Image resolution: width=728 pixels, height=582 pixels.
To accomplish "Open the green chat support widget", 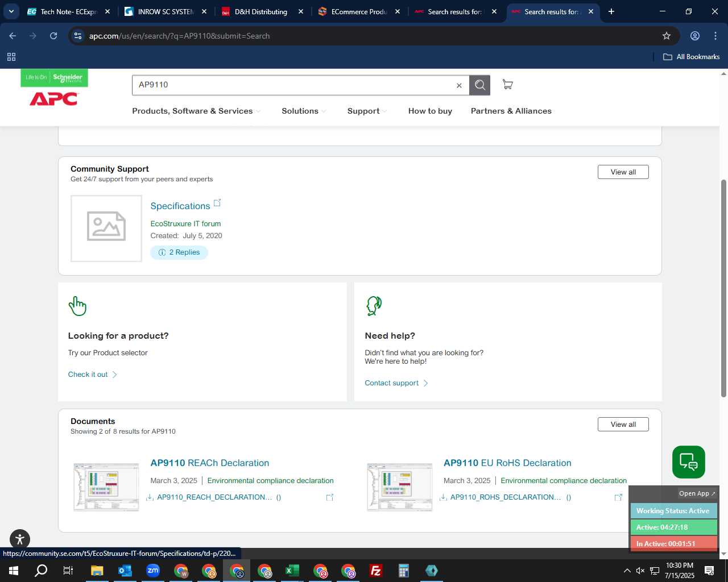I will [x=688, y=462].
